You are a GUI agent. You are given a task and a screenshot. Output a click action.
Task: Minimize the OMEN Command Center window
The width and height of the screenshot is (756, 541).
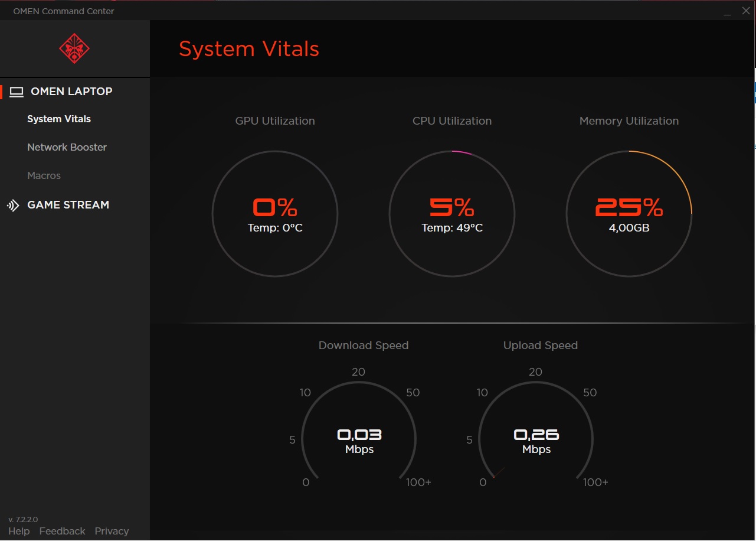pos(726,11)
